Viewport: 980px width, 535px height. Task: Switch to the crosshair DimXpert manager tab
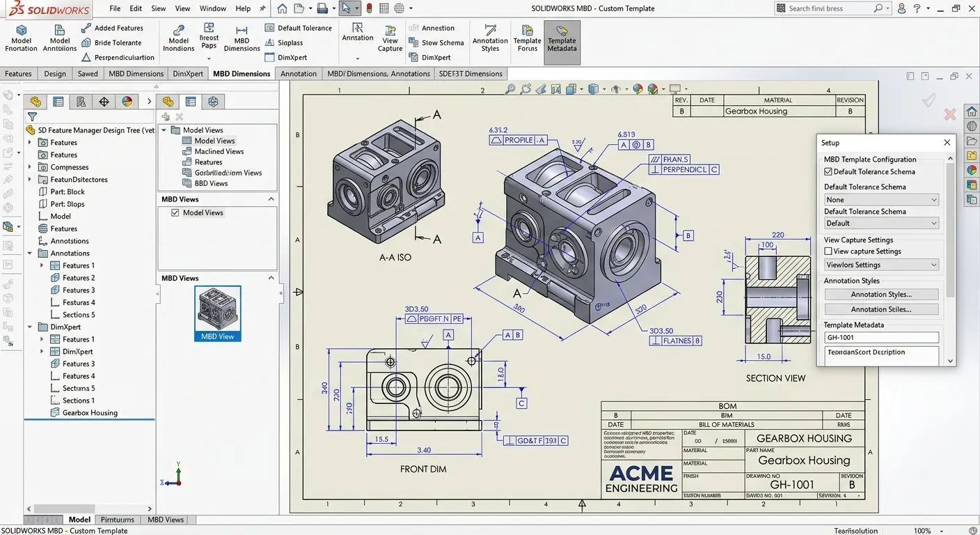pyautogui.click(x=104, y=102)
